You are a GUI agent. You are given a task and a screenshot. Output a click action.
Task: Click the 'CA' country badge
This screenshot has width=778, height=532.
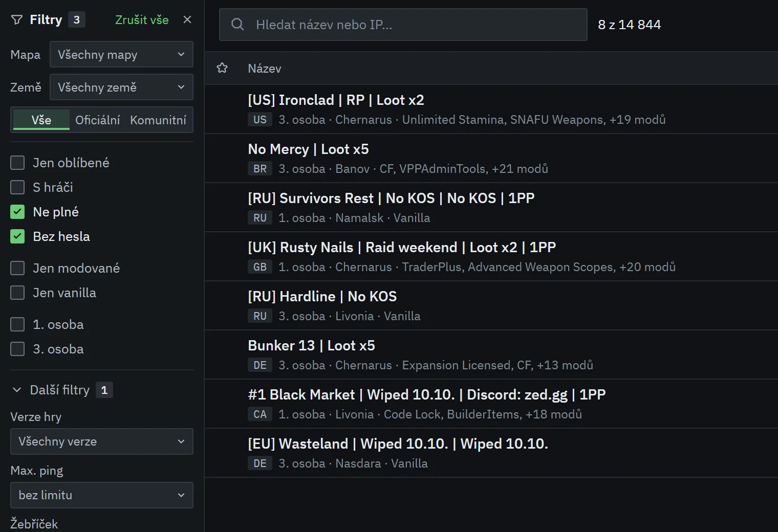tap(260, 414)
